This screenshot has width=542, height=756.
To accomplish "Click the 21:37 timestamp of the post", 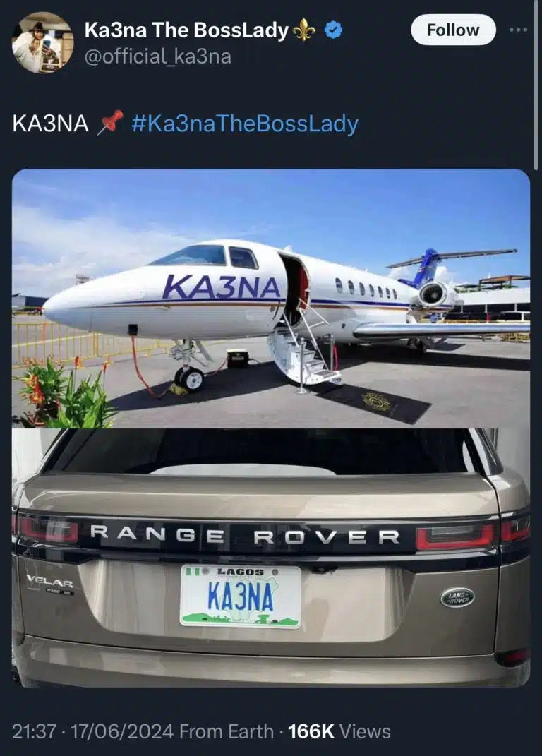I will tap(34, 731).
